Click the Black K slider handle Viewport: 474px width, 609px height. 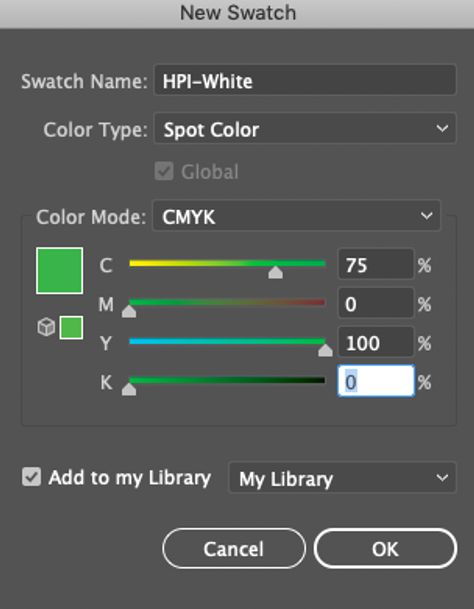coord(129,389)
